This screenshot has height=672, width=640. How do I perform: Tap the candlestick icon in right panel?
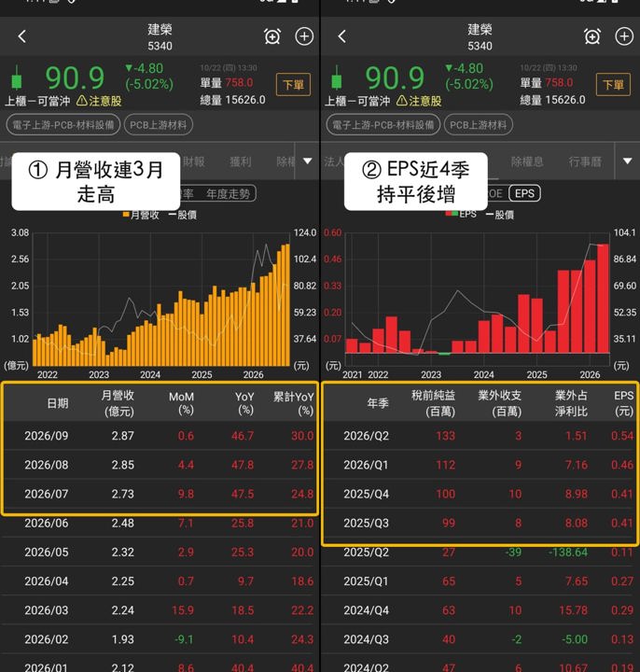click(336, 77)
